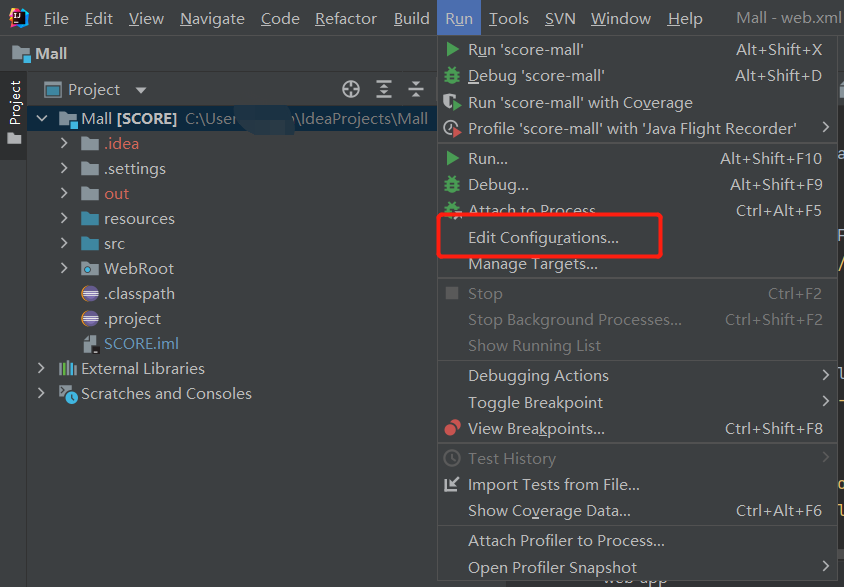Viewport: 844px width, 587px height.
Task: Select SCORE.iml file in project tree
Action: tap(141, 344)
